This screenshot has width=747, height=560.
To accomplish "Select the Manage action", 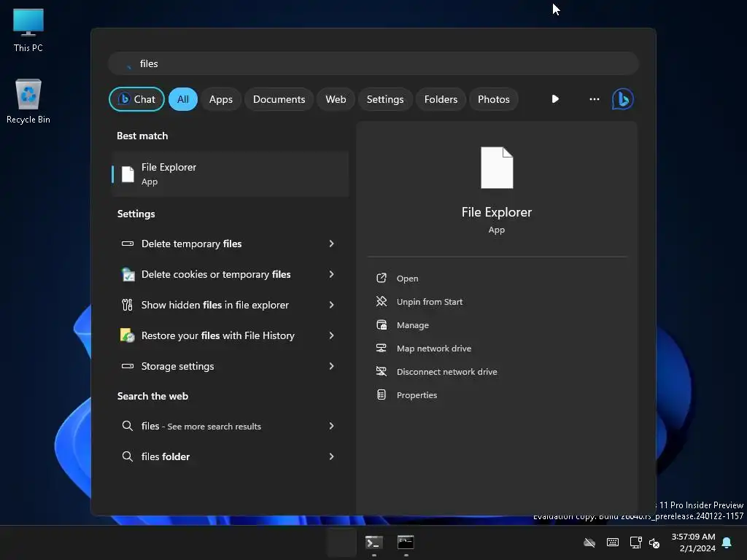I will point(413,324).
